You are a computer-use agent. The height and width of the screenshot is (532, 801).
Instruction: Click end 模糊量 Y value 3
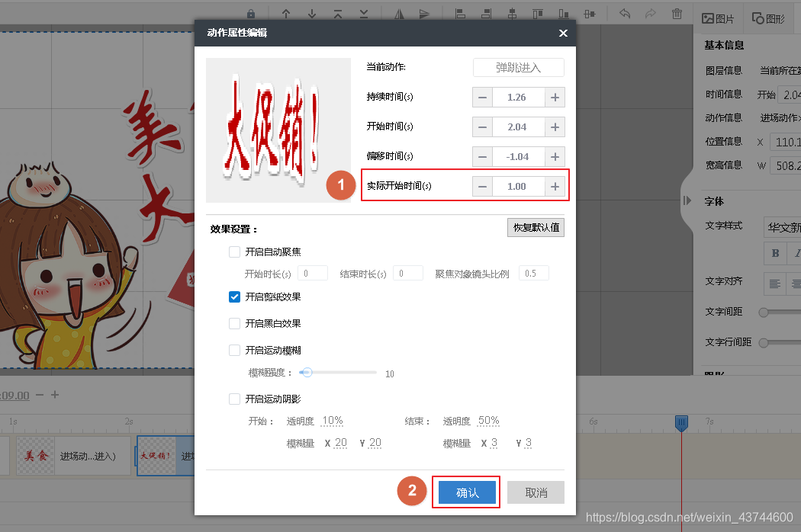[x=528, y=443]
